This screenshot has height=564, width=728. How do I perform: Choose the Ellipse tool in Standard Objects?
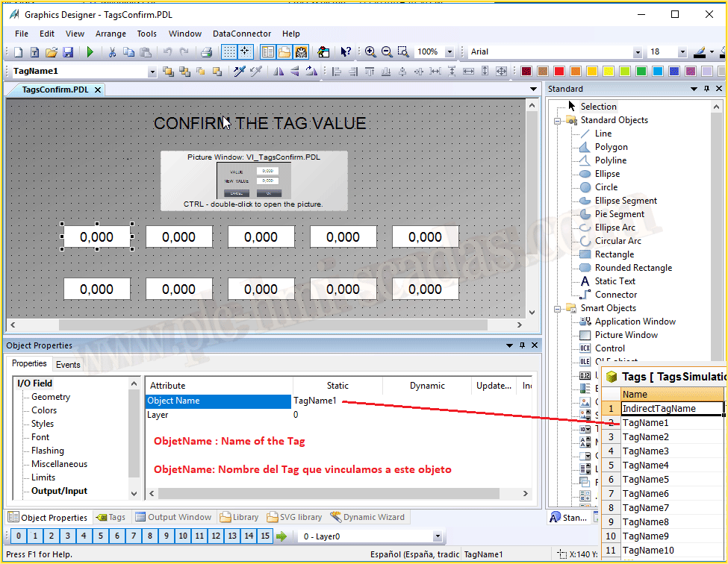click(606, 174)
